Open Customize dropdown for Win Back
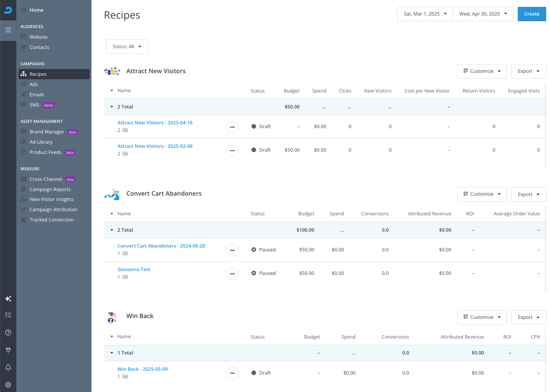 pos(482,317)
